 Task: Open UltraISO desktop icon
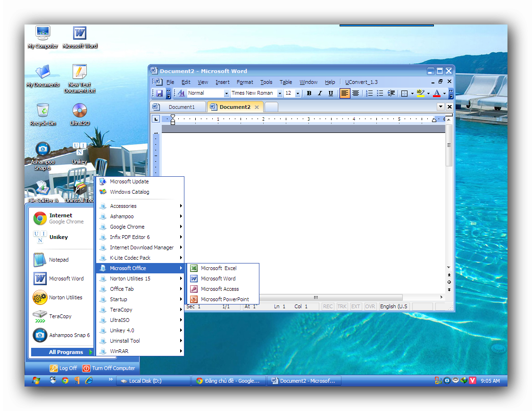[80, 114]
